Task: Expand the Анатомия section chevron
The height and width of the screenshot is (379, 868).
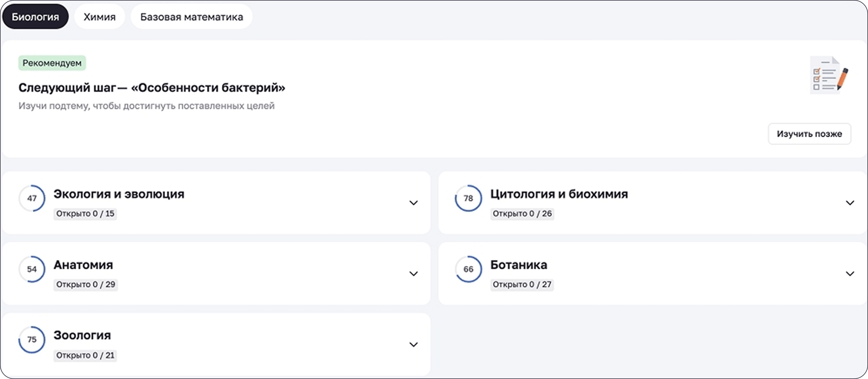Action: (x=413, y=273)
